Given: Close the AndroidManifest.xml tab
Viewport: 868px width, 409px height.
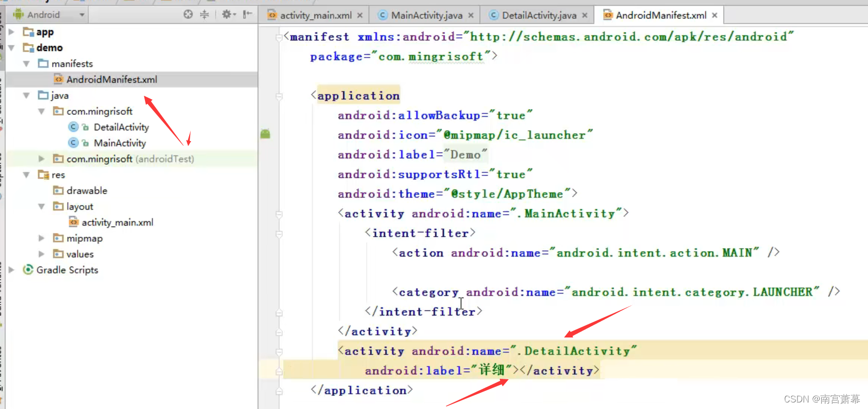Looking at the screenshot, I should (715, 15).
